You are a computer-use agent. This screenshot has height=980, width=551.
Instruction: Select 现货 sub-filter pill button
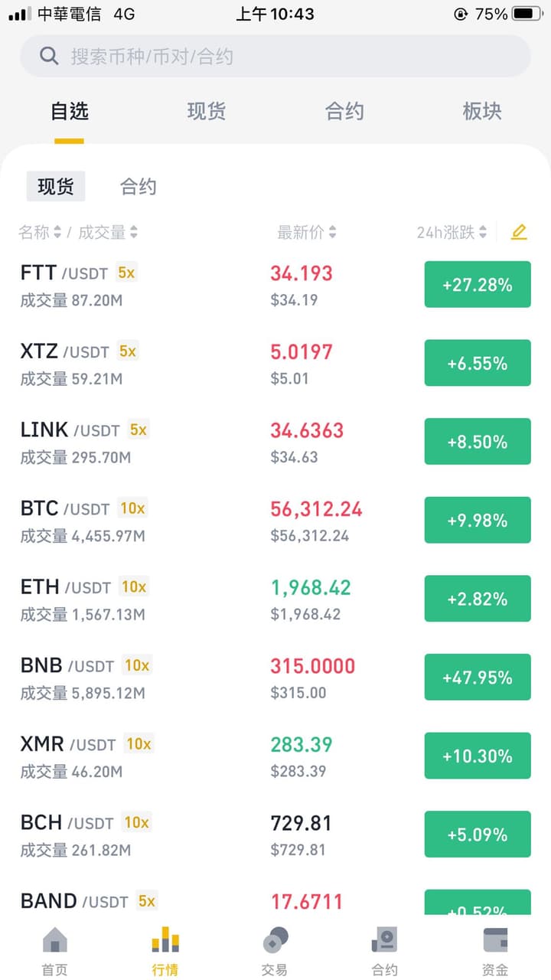[x=56, y=187]
